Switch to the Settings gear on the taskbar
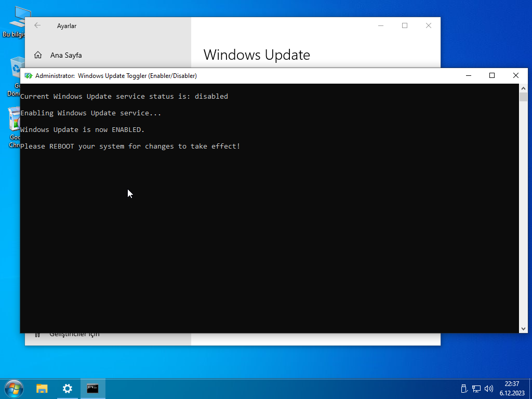The width and height of the screenshot is (532, 399). pos(68,389)
